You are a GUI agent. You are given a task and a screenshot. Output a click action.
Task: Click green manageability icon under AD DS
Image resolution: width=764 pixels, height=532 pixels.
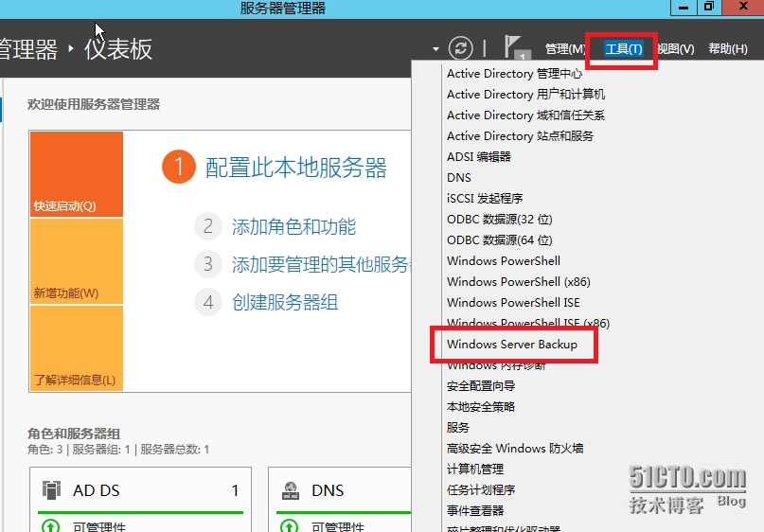coord(51,526)
